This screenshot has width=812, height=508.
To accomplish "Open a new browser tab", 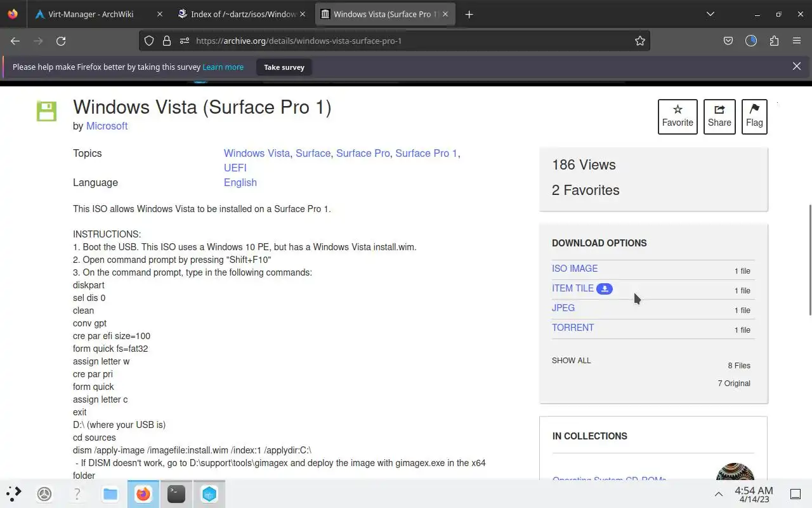I will [x=469, y=14].
